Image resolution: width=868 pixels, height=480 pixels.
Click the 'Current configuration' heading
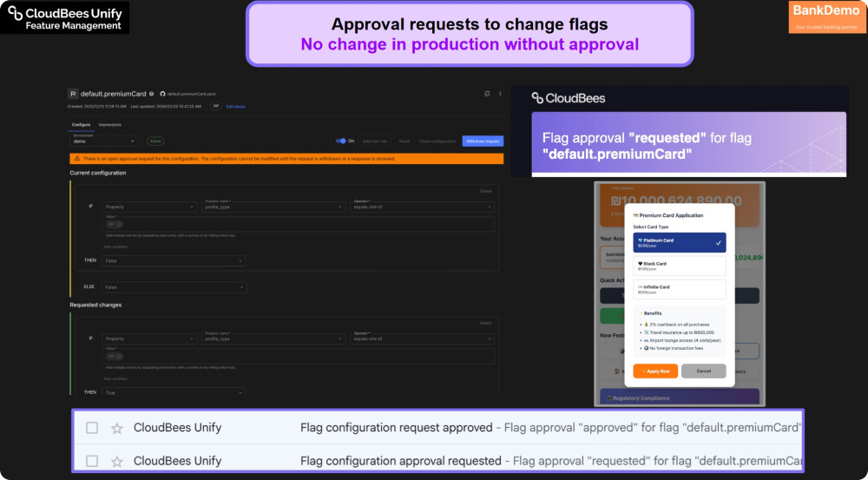tap(98, 173)
